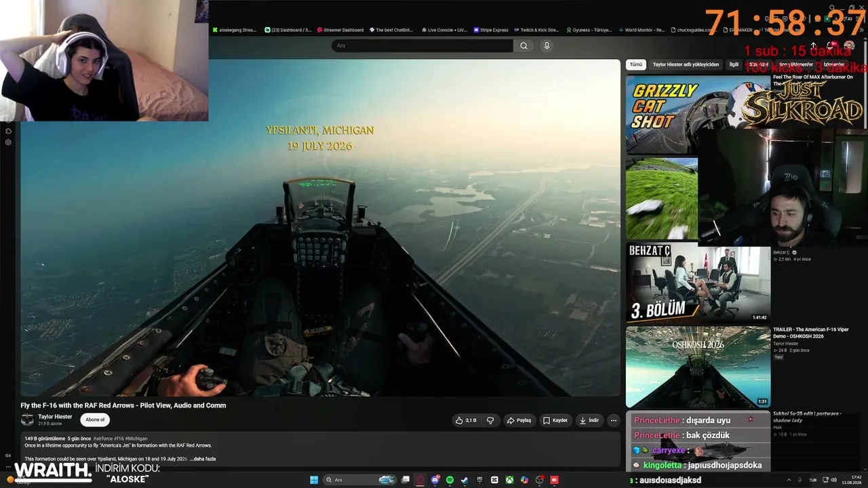Show hidden system tray icons chevron

pos(787,480)
